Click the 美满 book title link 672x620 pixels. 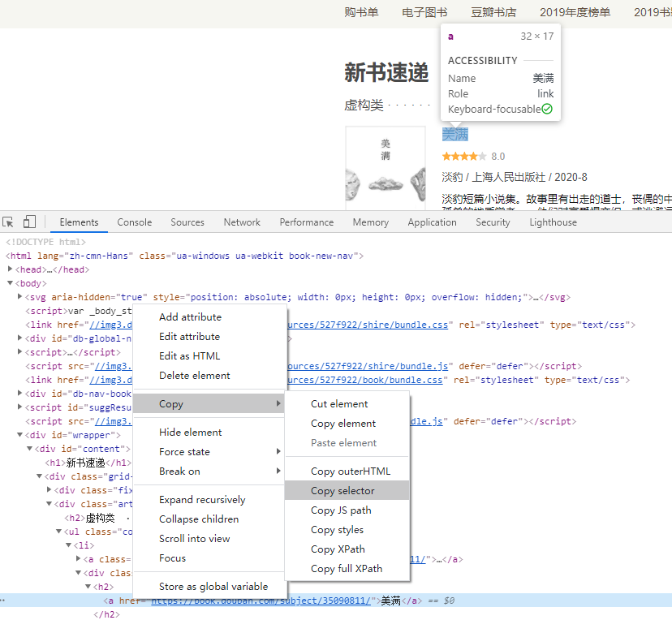[x=454, y=134]
